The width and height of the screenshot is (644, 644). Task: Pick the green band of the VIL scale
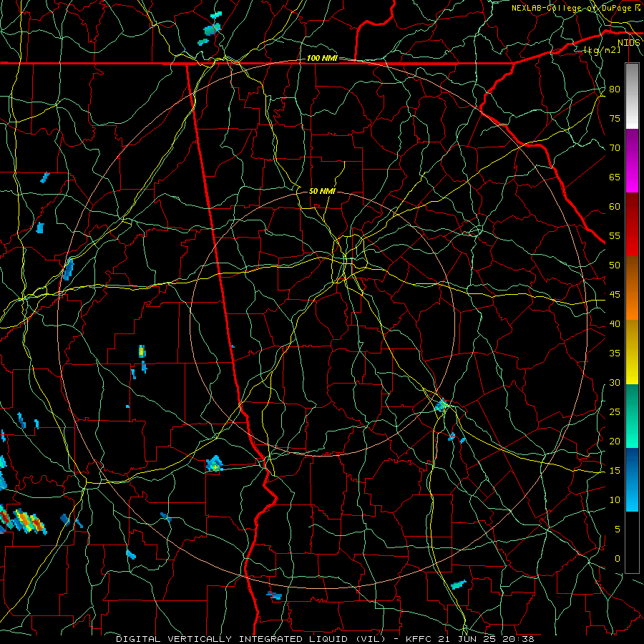[x=632, y=416]
